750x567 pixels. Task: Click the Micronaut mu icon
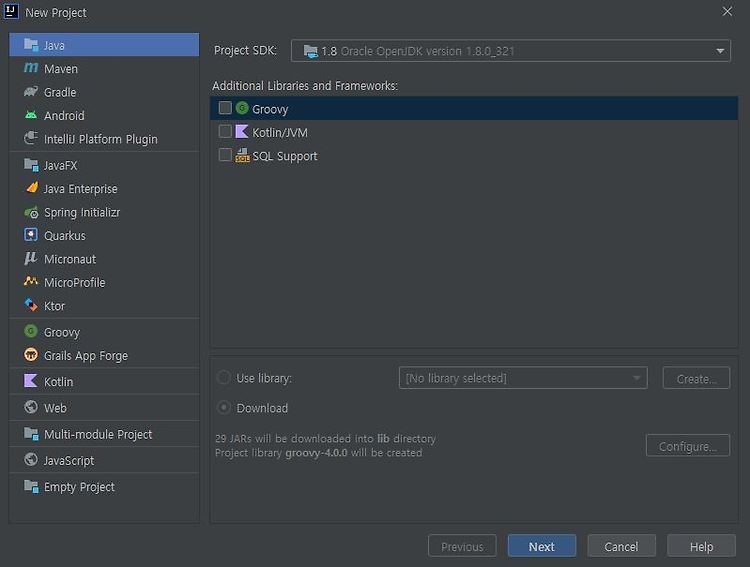(31, 259)
